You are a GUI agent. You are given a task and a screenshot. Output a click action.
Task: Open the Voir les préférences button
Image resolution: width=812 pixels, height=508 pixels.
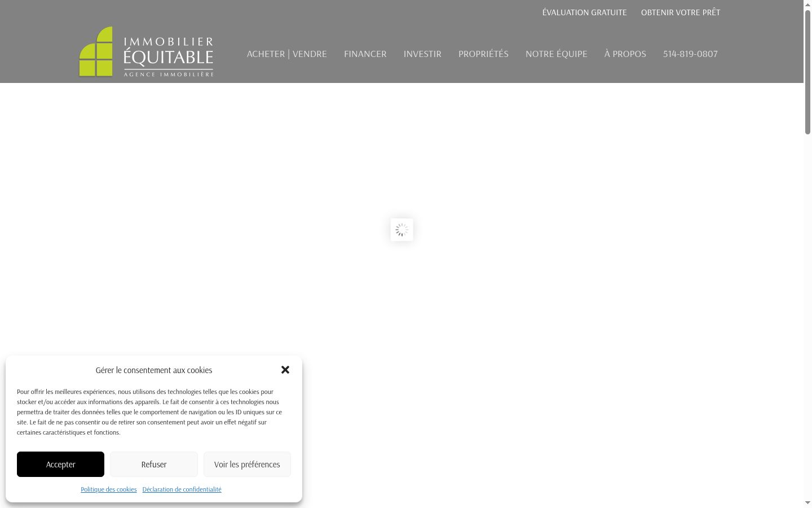(x=247, y=464)
